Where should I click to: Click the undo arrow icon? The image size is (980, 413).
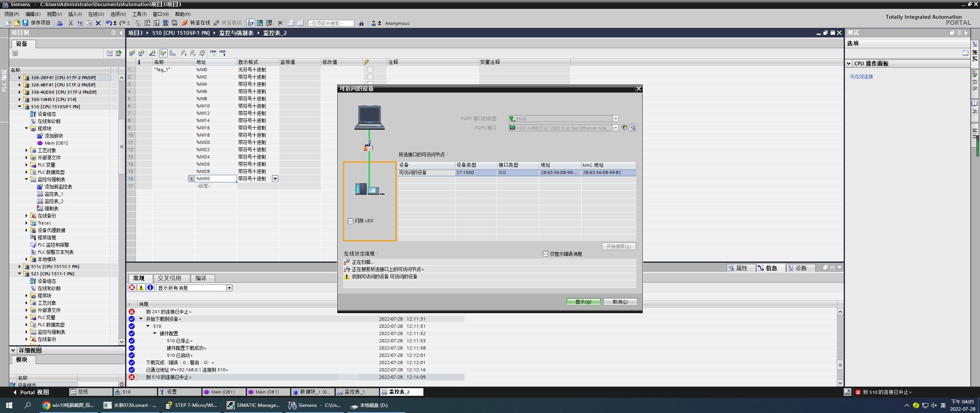point(109,23)
